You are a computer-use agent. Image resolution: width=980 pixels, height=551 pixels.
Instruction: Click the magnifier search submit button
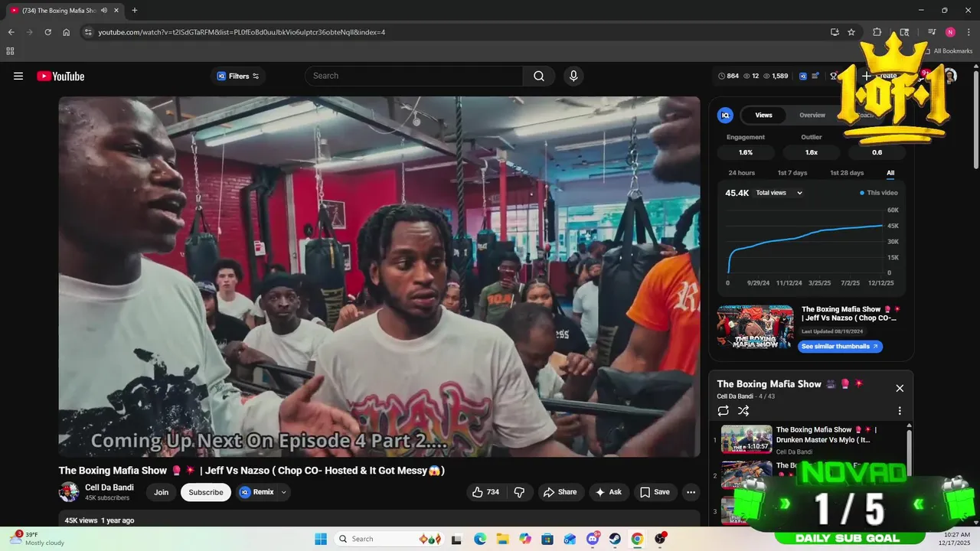click(539, 76)
